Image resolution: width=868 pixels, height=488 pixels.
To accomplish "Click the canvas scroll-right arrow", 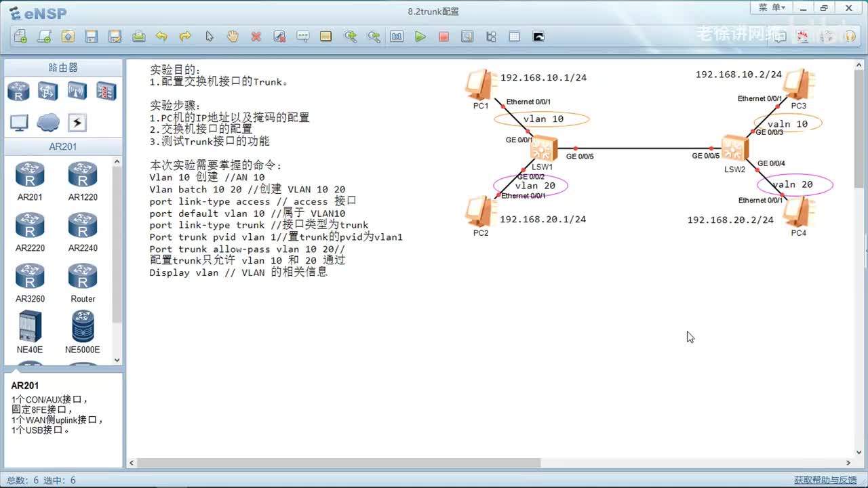I will pyautogui.click(x=848, y=463).
